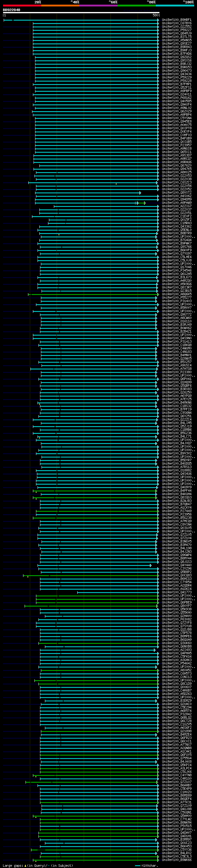Select the UniRef100_B9PWK7 label
197x868 pixels.
[176, 243]
